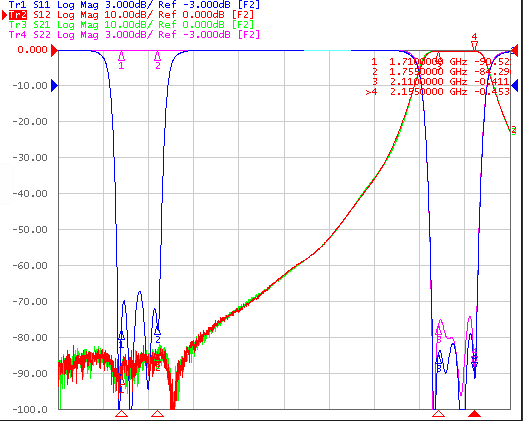Click the active Tr2 S12 trace label
The width and height of the screenshot is (523, 421).
[131, 15]
